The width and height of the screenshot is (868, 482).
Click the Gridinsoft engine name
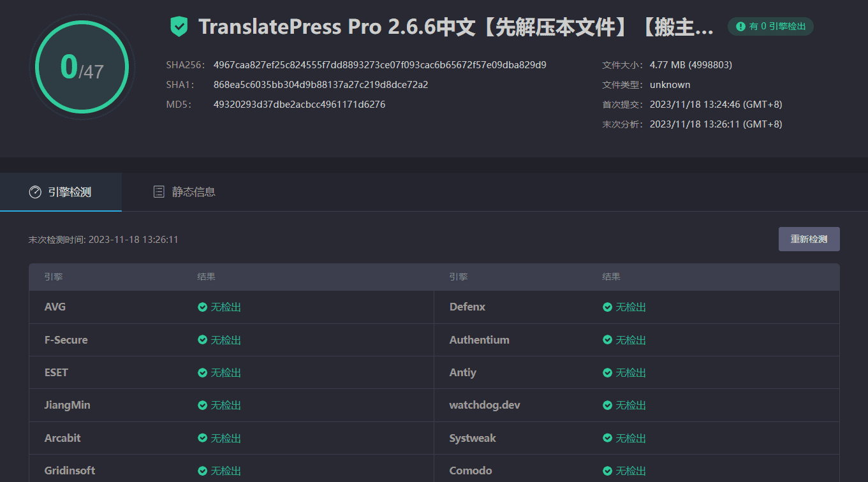click(70, 471)
